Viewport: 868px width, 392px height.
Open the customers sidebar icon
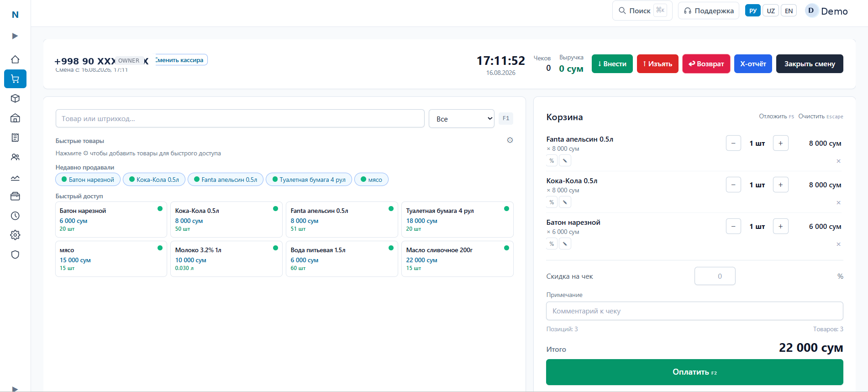15,157
